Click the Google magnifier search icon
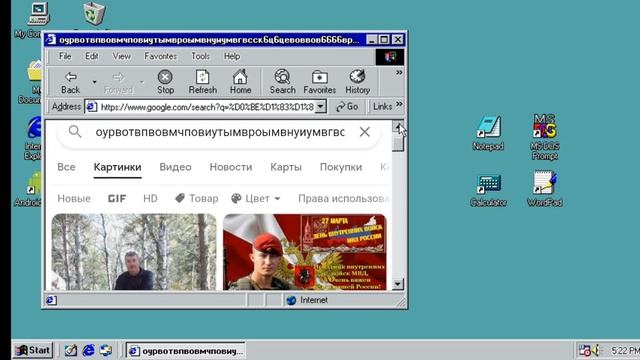The image size is (640, 360). (x=75, y=131)
